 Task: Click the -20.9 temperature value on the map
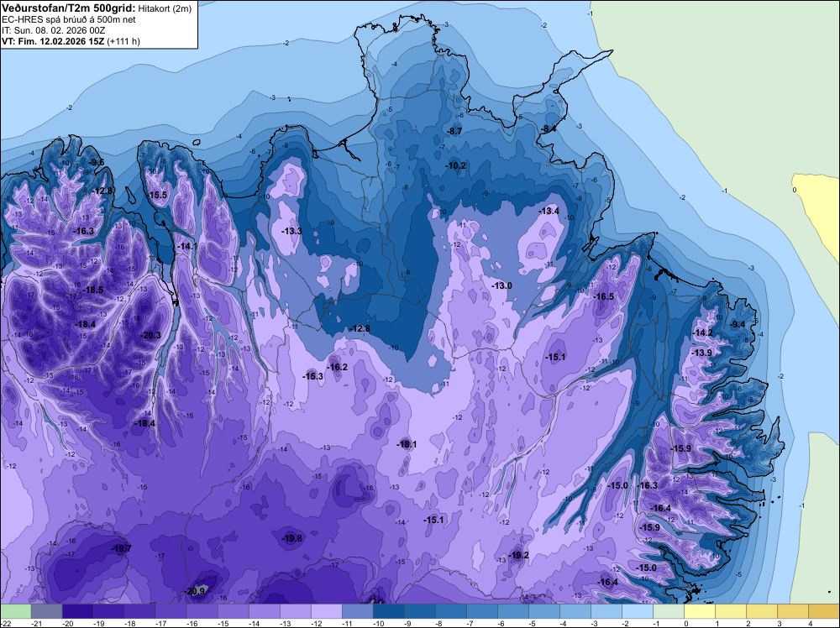pyautogui.click(x=196, y=591)
